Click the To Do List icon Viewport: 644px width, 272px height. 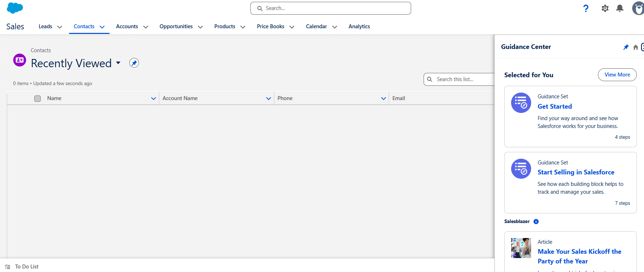8,267
